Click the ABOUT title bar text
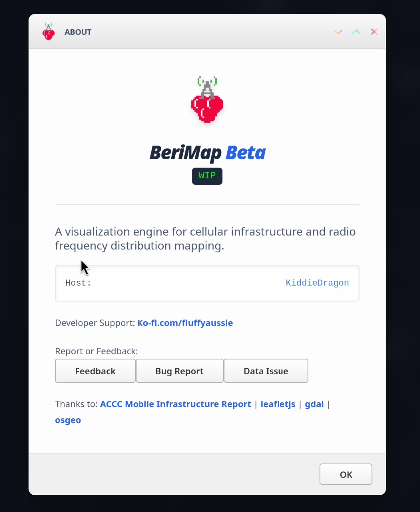 click(x=78, y=32)
